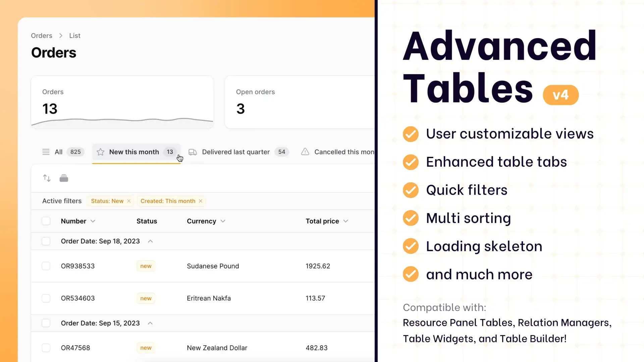Collapse the Sep 18, 2023 order group
The height and width of the screenshot is (362, 644).
tap(150, 241)
